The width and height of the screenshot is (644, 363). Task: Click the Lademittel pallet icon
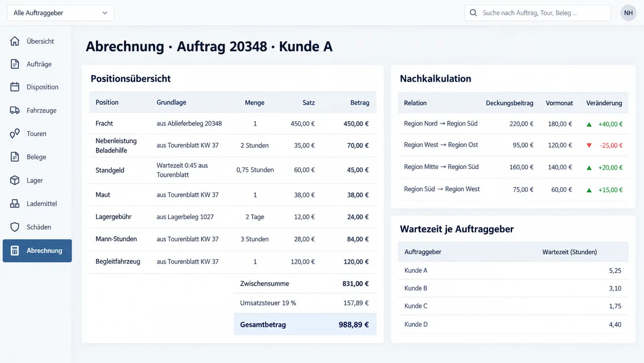pos(15,203)
